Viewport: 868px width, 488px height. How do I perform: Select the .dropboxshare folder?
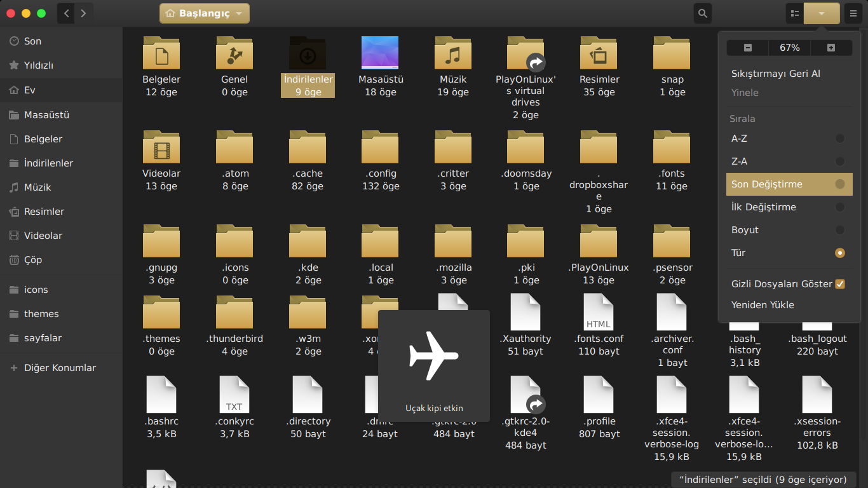(x=599, y=147)
